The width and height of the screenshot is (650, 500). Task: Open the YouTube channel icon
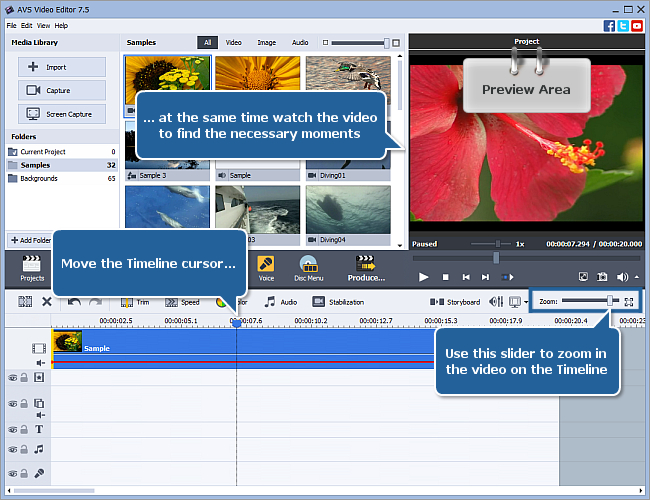[x=637, y=26]
